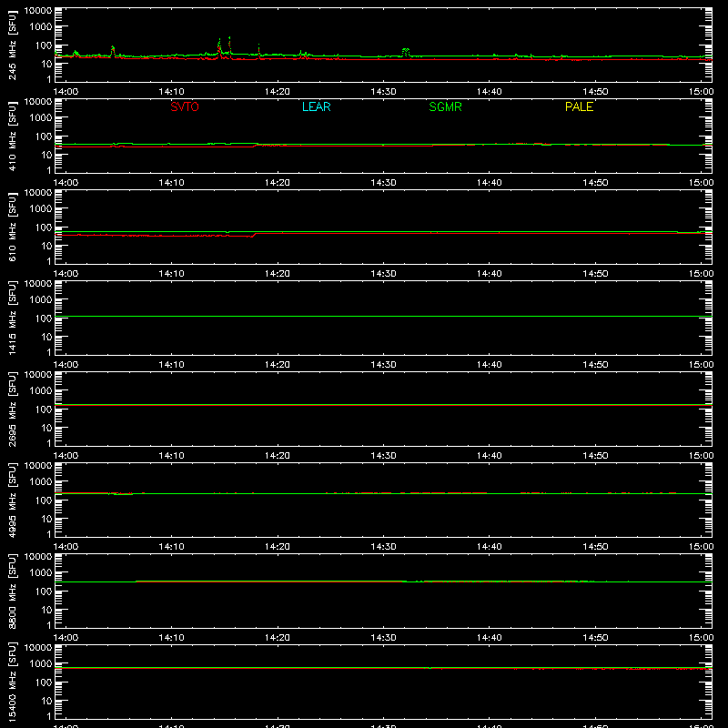
Task: Click the red step rise in the 610 MHz trace
Action: coord(254,235)
